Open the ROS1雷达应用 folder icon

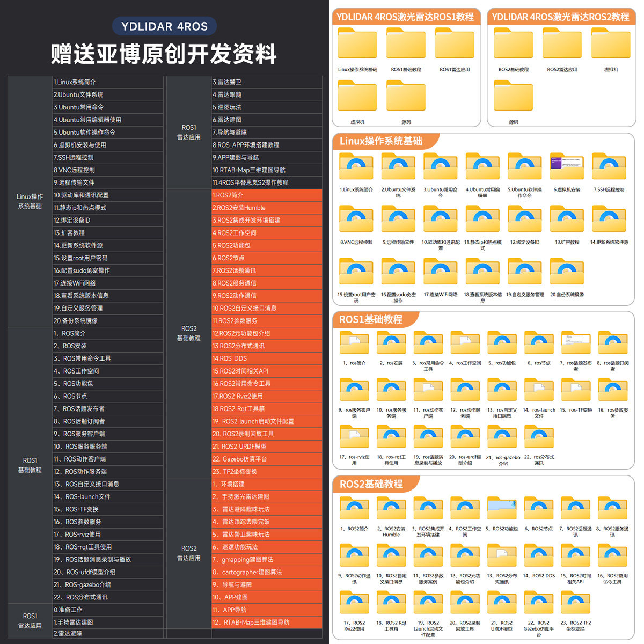click(x=455, y=43)
